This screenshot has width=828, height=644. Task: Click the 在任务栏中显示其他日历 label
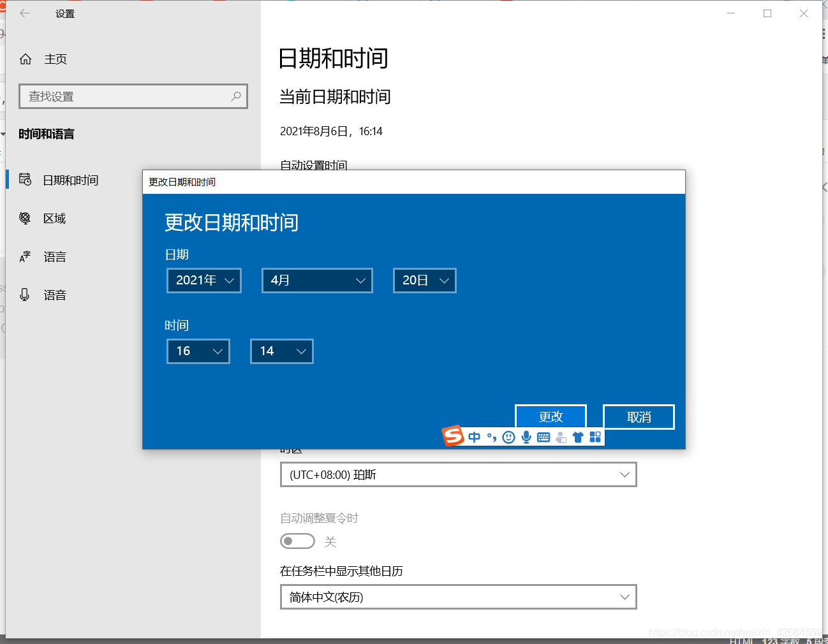pos(341,571)
